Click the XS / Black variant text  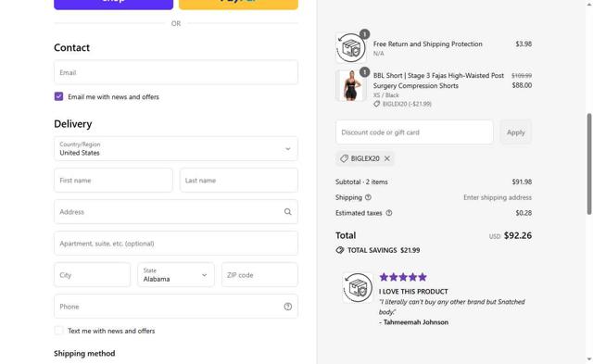point(386,95)
